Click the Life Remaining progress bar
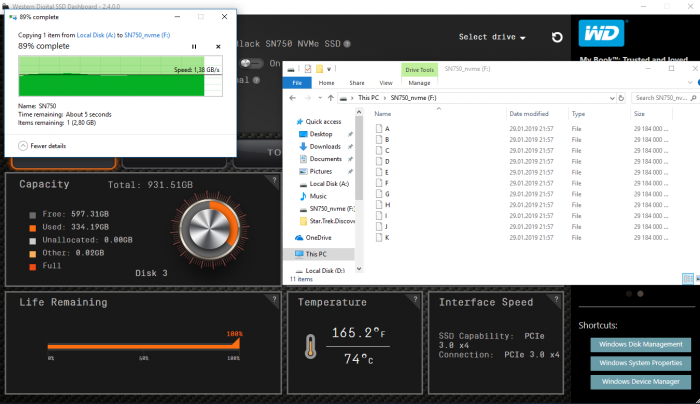 pyautogui.click(x=143, y=346)
